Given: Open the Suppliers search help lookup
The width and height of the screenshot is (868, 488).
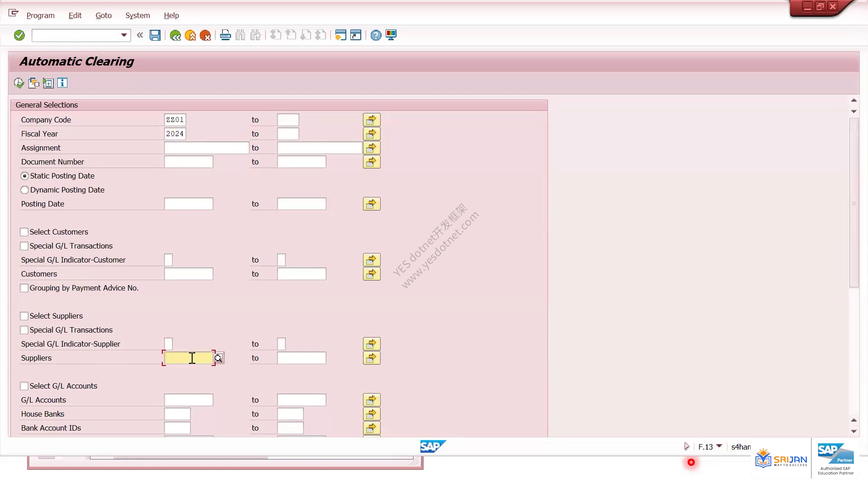Looking at the screenshot, I should (x=219, y=358).
